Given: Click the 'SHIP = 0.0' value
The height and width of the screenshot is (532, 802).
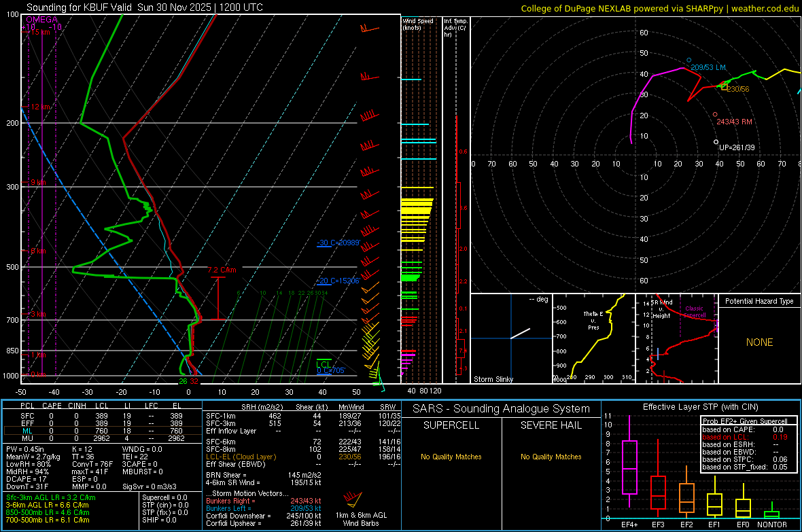Looking at the screenshot, I should tap(159, 520).
